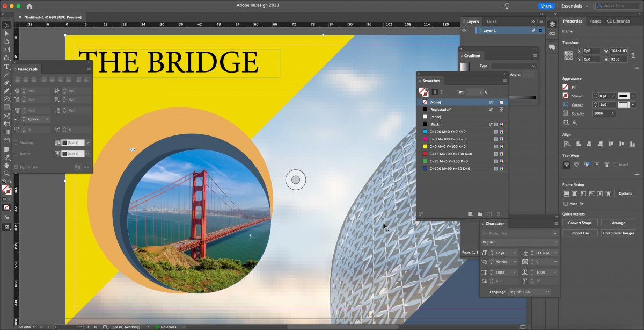Image resolution: width=644 pixels, height=330 pixels.
Task: Open the Language English: USA dropdown
Action: (529, 292)
